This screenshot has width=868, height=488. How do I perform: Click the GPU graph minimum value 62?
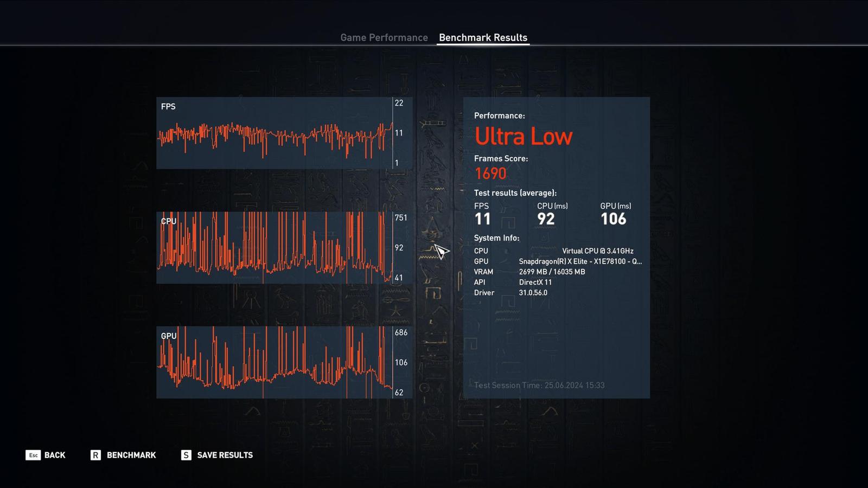point(399,393)
